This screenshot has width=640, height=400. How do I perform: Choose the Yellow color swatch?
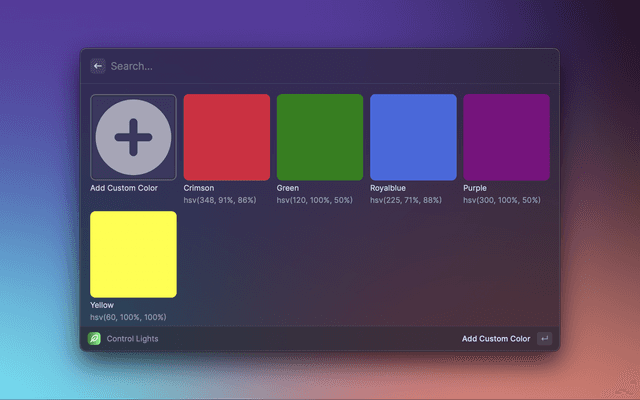point(133,254)
